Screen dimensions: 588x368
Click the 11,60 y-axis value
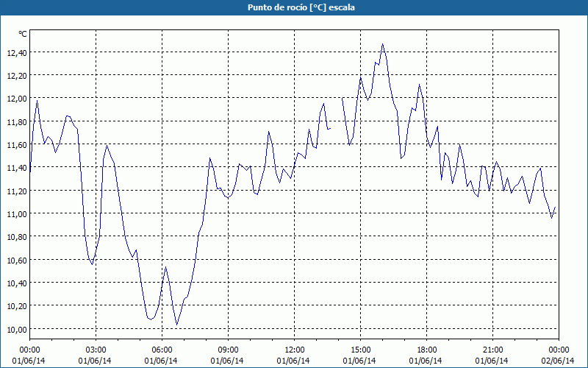17,145
